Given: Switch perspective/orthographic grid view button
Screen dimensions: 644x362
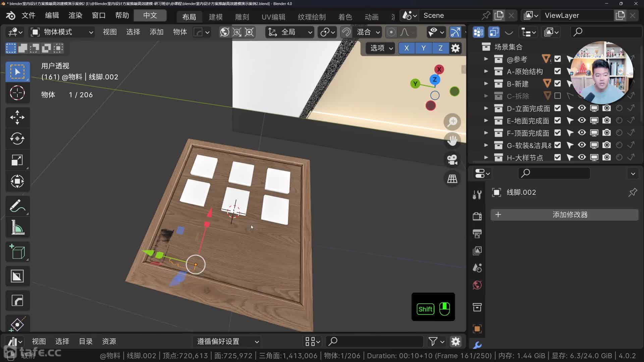Looking at the screenshot, I should (452, 179).
